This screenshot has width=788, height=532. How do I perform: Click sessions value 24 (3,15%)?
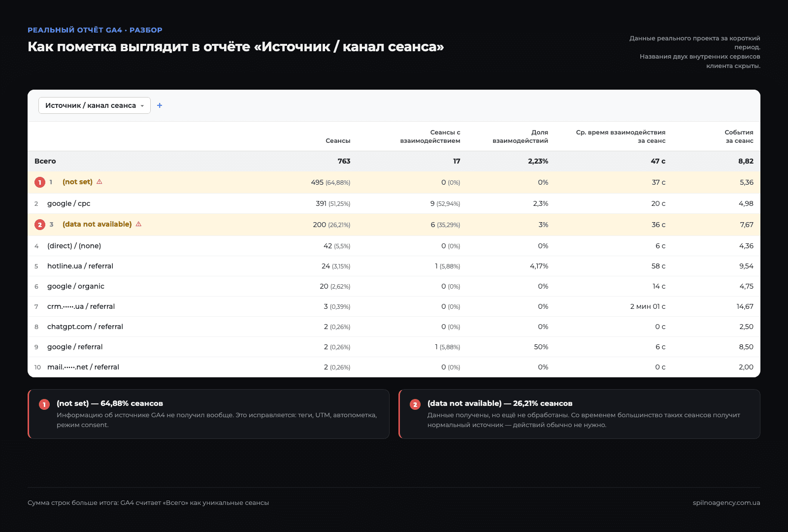tap(336, 266)
